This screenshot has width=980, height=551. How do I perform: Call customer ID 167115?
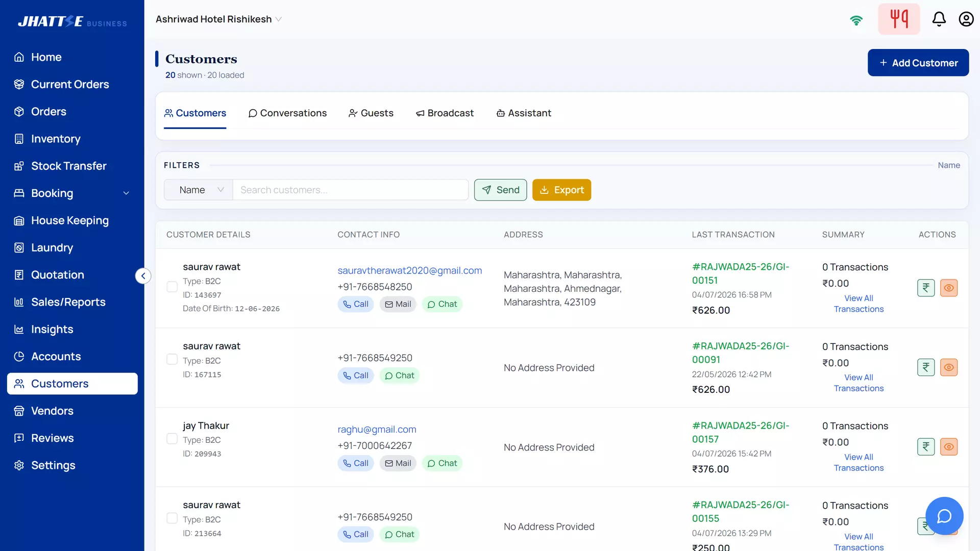tap(356, 375)
